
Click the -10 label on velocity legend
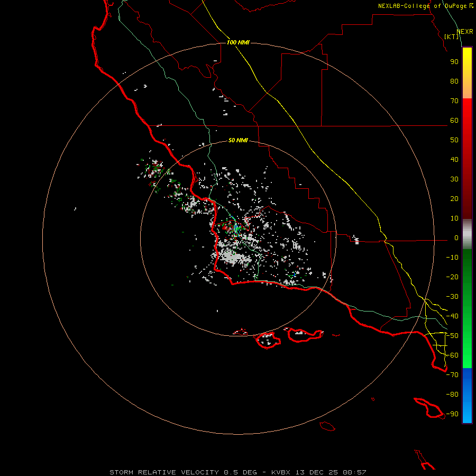click(x=452, y=258)
